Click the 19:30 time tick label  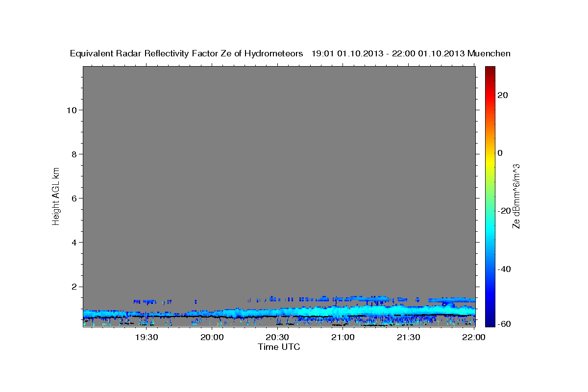click(x=146, y=337)
